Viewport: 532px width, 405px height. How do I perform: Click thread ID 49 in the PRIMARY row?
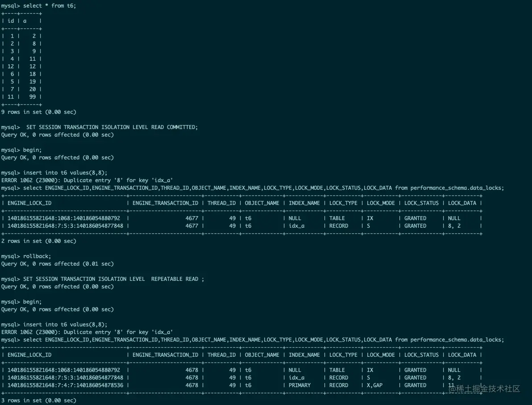[233, 385]
